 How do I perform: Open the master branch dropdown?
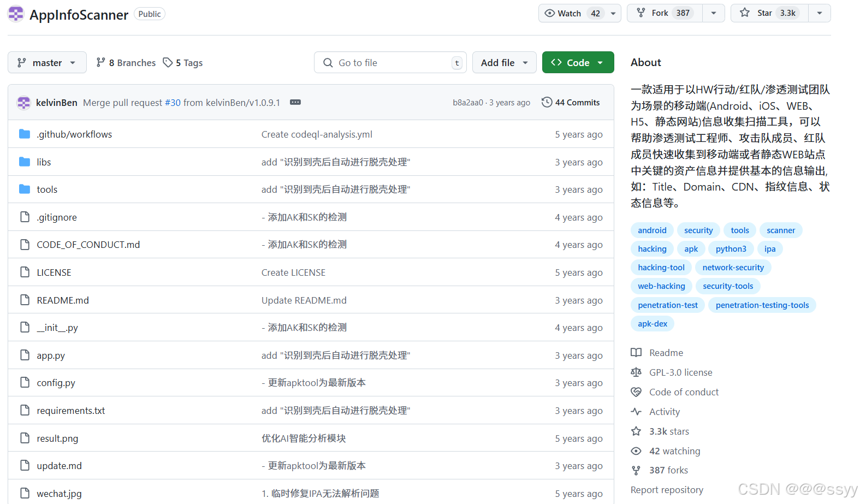47,63
